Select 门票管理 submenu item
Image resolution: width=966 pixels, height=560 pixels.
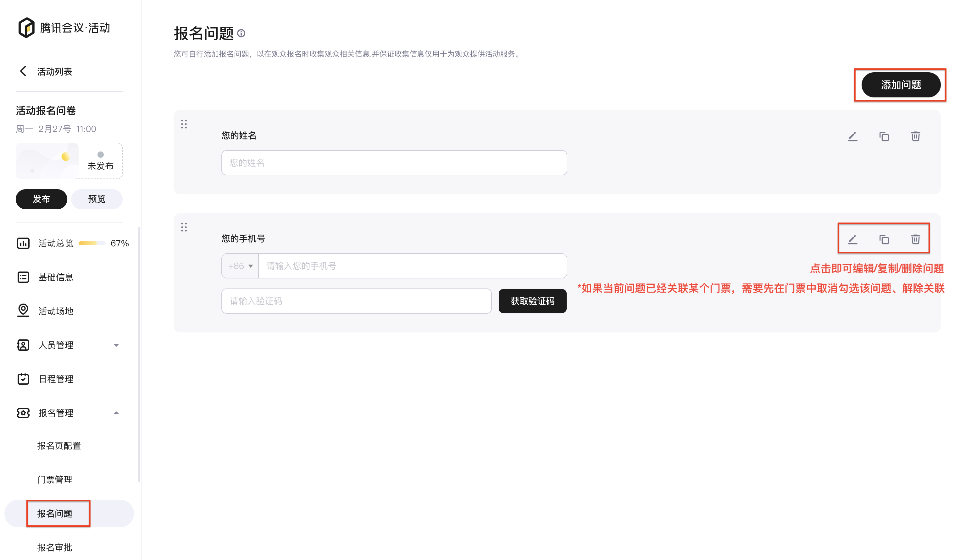(55, 480)
